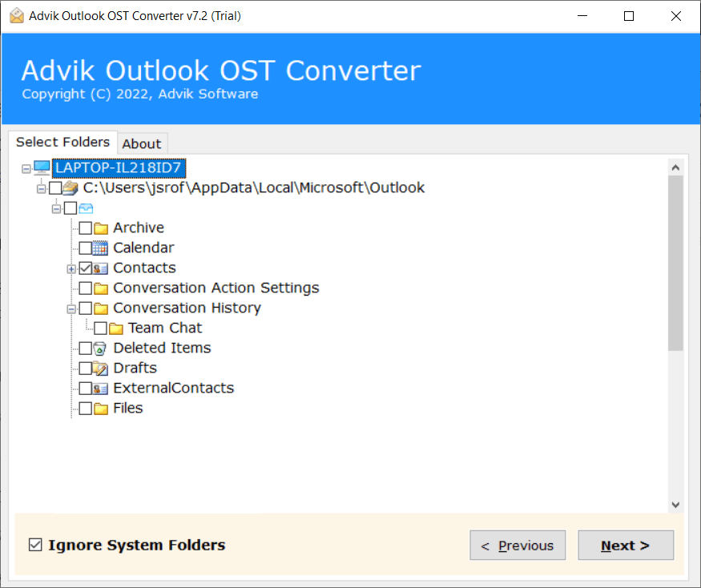
Task: Click the vertical scrollbar thumb
Action: (x=675, y=264)
